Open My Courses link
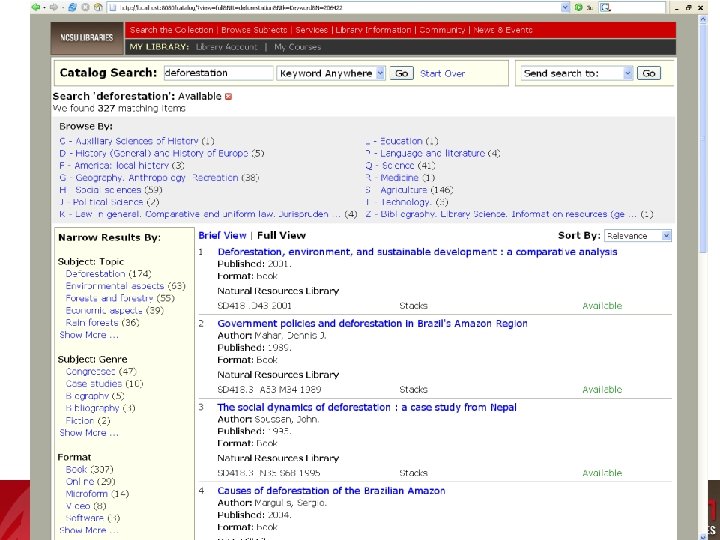 (x=298, y=47)
